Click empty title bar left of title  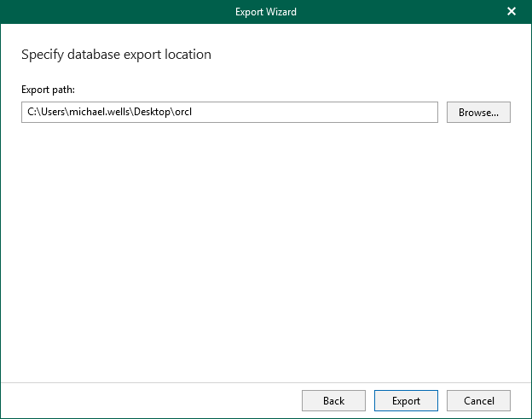click(102, 12)
